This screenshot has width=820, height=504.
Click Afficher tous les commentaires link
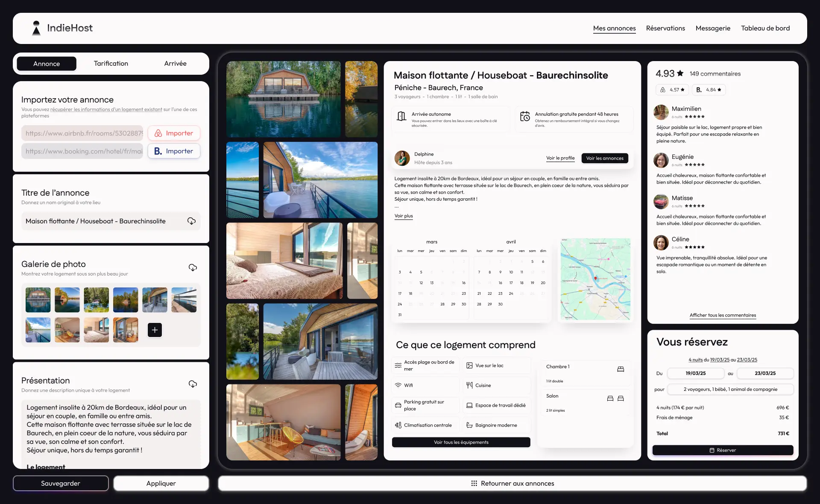coord(723,315)
